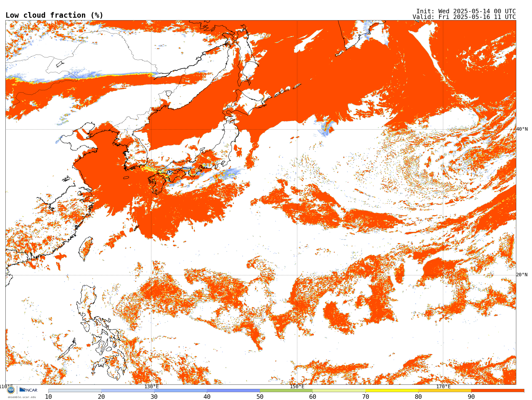
Task: Click the NSF logo icon
Action: tap(11, 390)
